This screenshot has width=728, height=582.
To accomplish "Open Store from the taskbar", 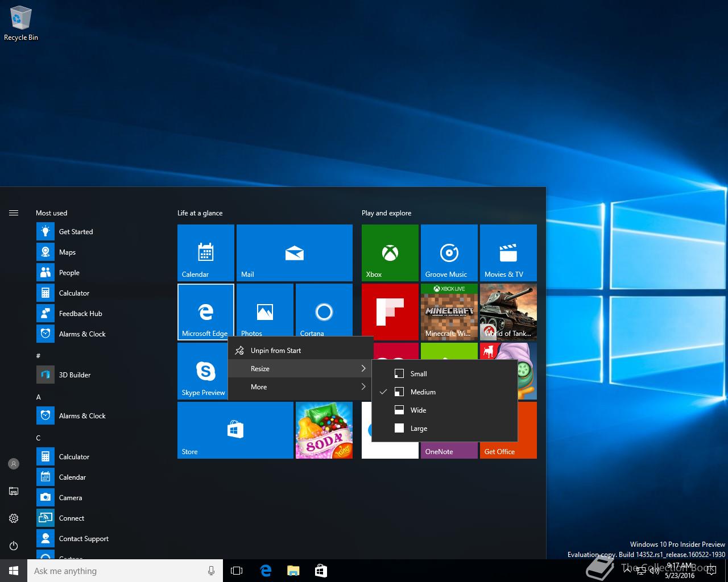I will coord(321,571).
